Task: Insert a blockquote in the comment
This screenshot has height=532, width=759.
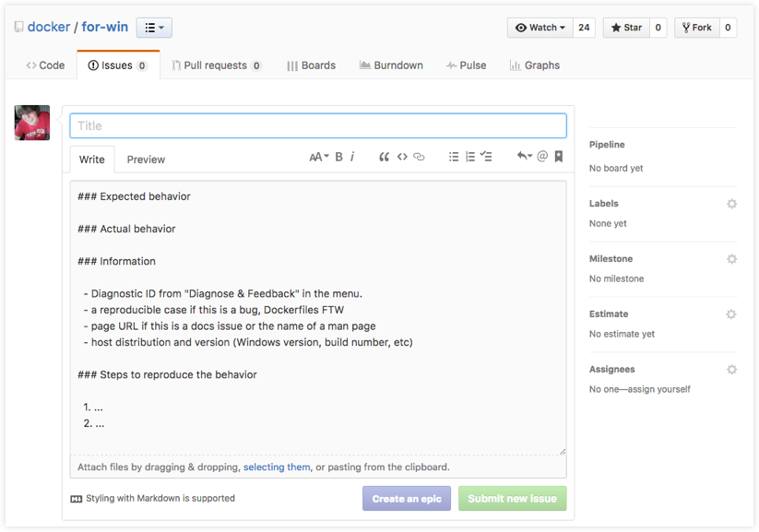Action: click(x=384, y=157)
